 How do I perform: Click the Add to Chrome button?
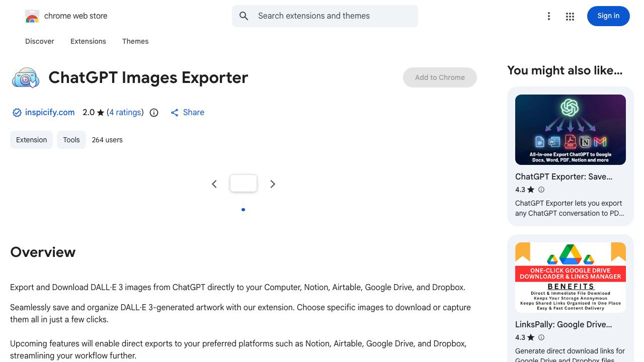tap(440, 77)
